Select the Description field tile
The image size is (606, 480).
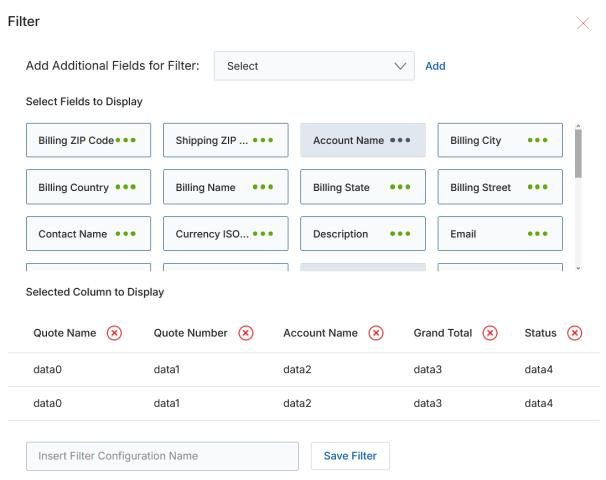(363, 234)
